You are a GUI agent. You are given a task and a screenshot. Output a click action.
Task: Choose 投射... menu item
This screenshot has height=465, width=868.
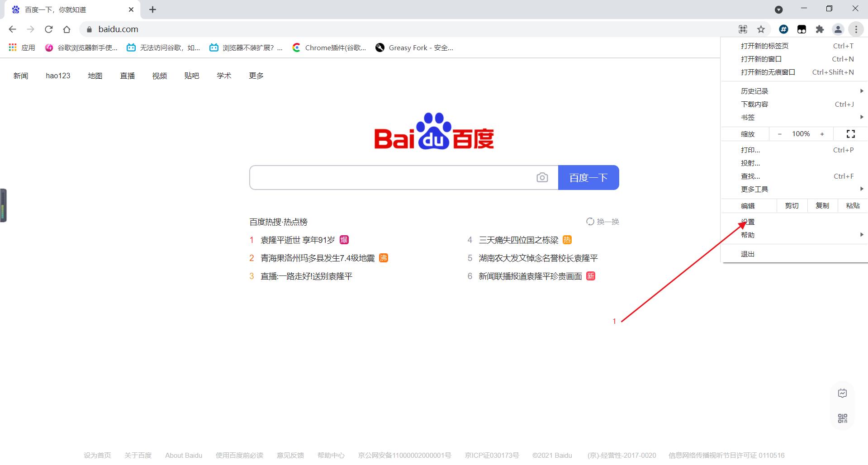[x=794, y=163]
